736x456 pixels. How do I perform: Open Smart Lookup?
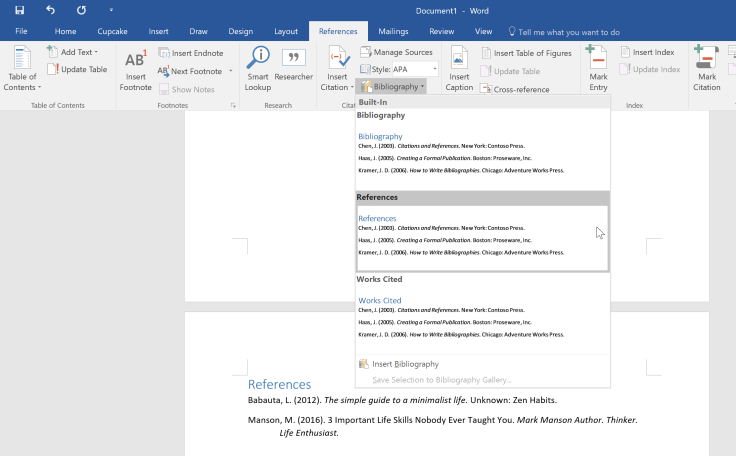(258, 68)
